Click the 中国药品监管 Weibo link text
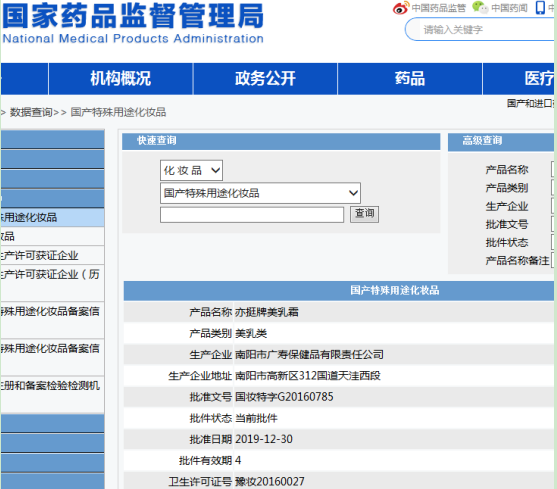 coord(439,8)
